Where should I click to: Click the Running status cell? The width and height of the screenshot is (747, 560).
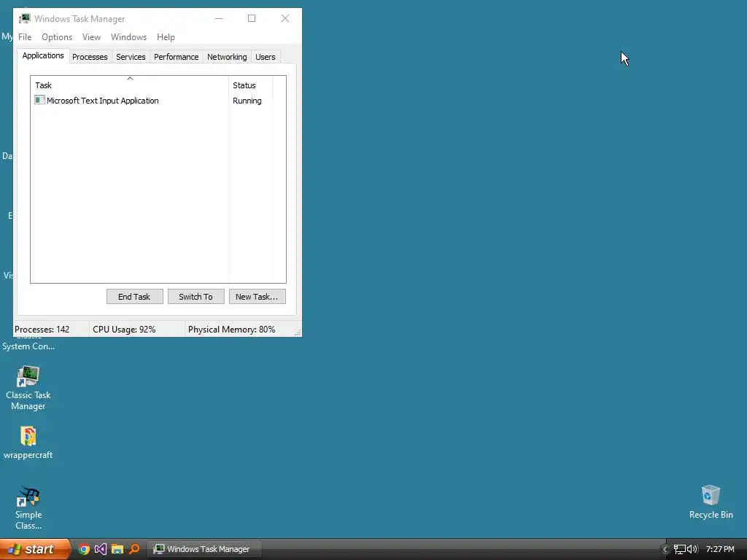point(247,101)
